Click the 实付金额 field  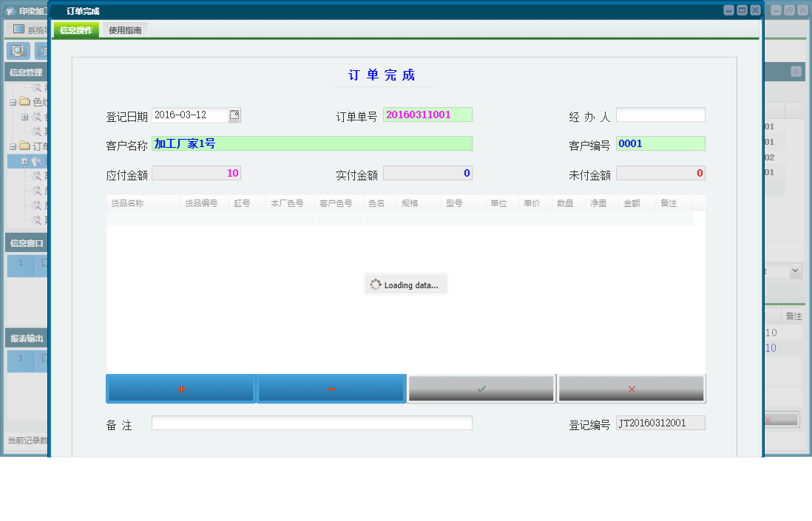(427, 173)
